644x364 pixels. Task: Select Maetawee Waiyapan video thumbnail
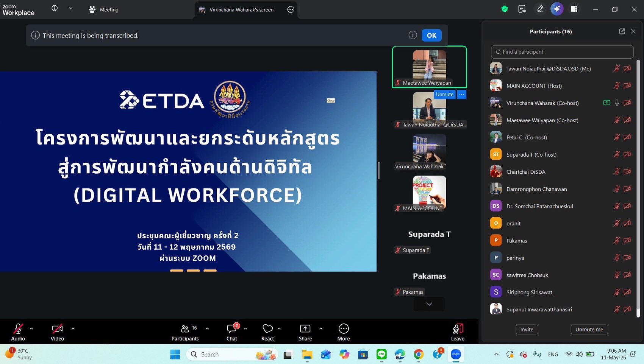click(429, 67)
